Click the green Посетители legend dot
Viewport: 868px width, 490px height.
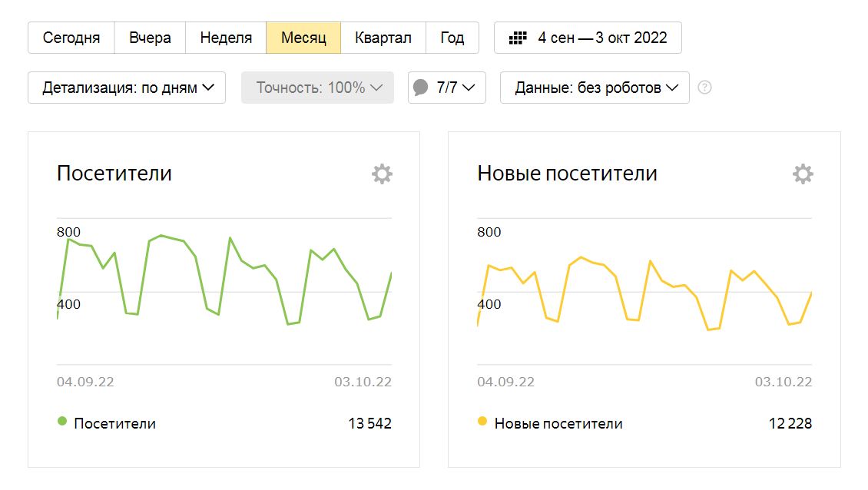point(62,422)
